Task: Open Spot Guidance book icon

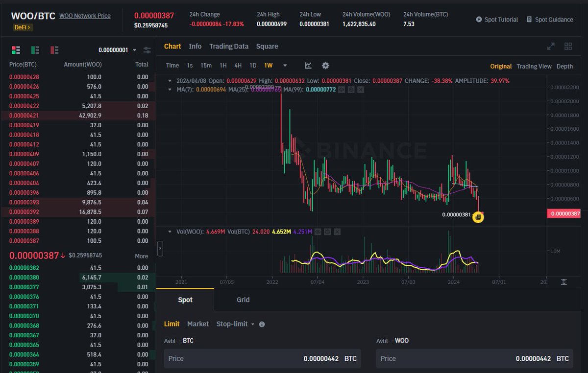Action: point(529,20)
